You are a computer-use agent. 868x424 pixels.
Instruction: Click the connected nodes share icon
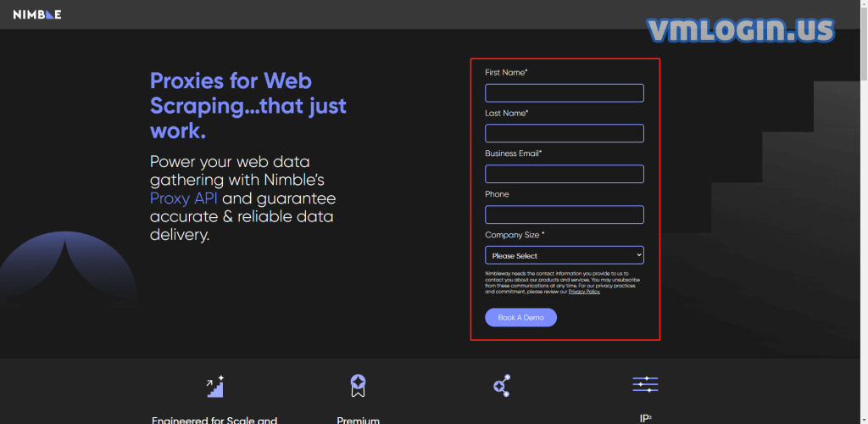coord(502,385)
